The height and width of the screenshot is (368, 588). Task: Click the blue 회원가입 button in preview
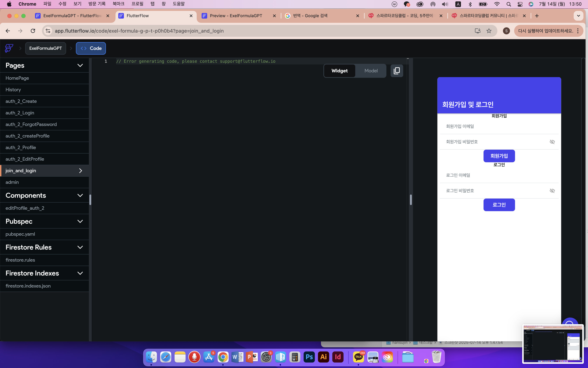tap(499, 156)
